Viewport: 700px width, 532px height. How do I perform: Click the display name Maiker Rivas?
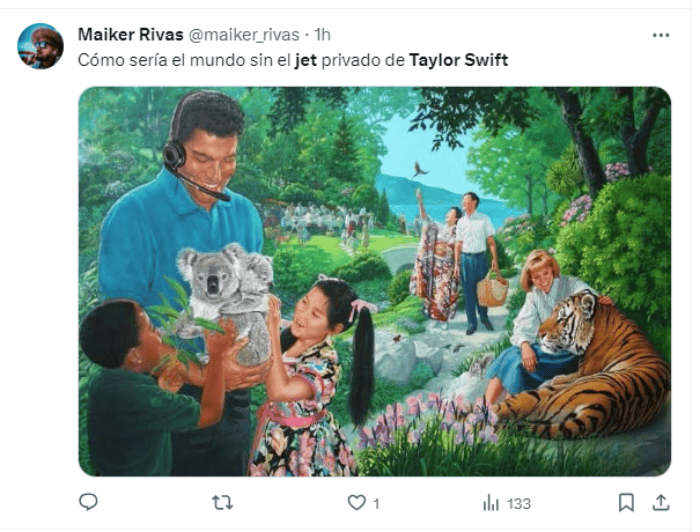point(130,35)
